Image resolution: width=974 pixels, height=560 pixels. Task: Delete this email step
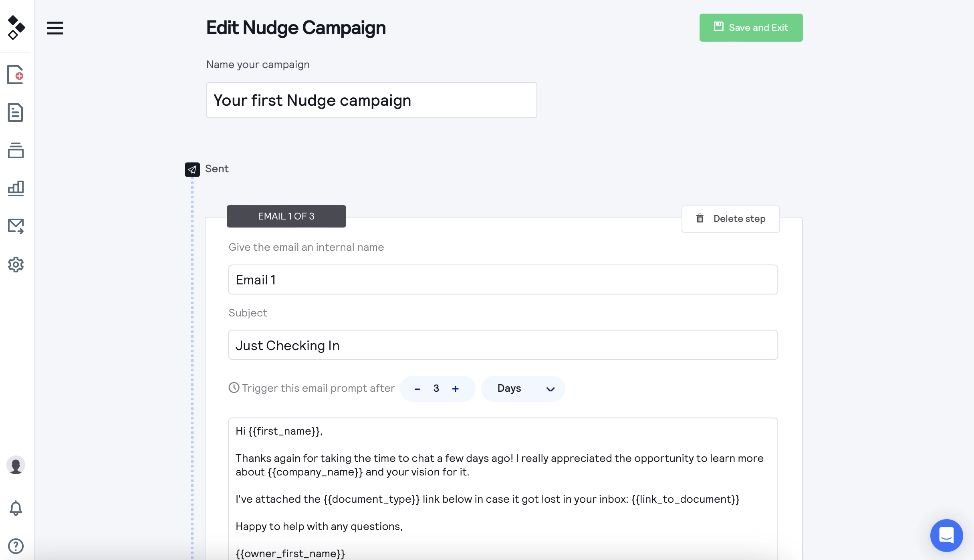[x=730, y=219]
